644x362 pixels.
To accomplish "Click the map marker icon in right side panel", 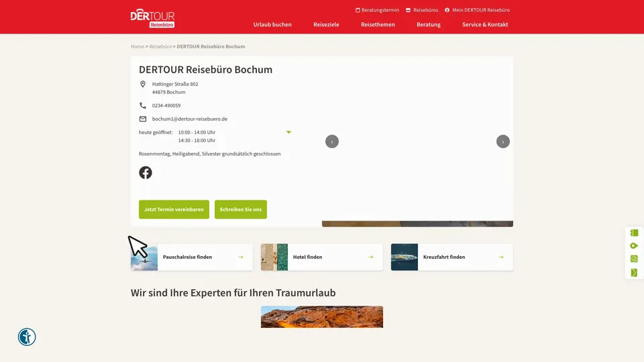I will pos(634,246).
